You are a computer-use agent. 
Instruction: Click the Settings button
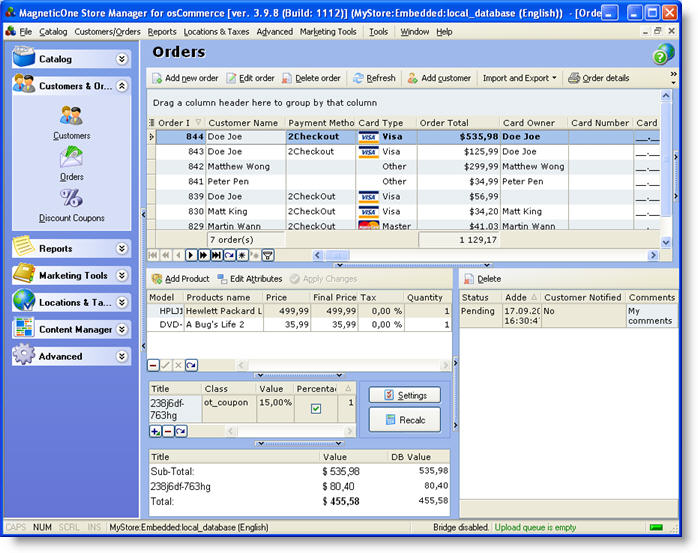pyautogui.click(x=405, y=395)
